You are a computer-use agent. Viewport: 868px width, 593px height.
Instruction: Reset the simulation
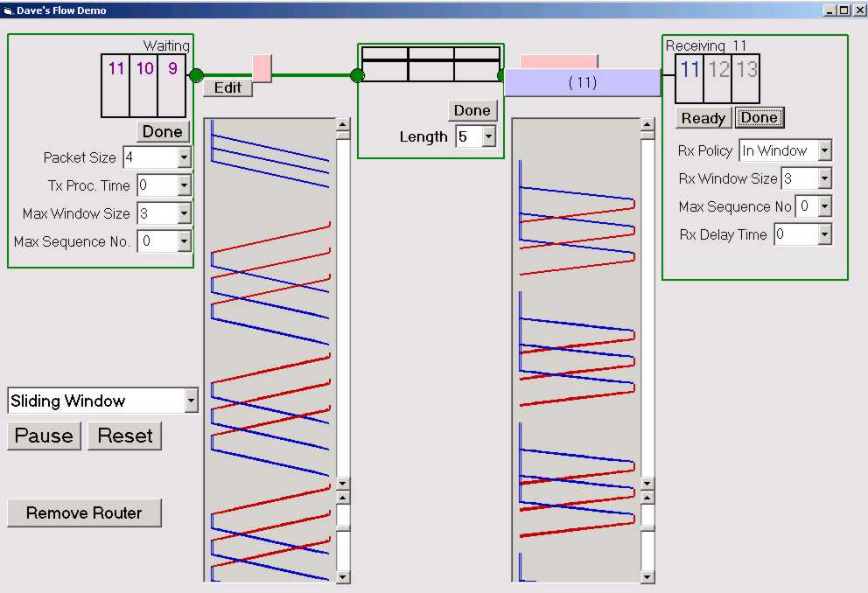(124, 436)
